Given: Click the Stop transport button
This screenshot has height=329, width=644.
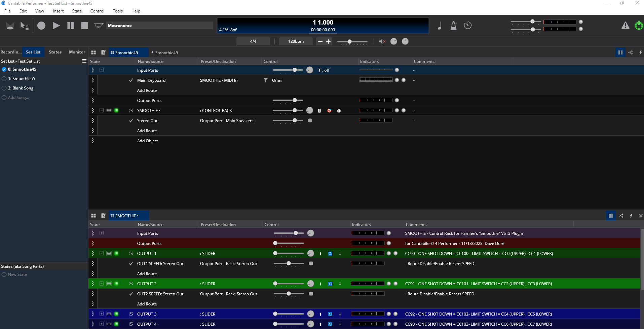Looking at the screenshot, I should tap(85, 26).
